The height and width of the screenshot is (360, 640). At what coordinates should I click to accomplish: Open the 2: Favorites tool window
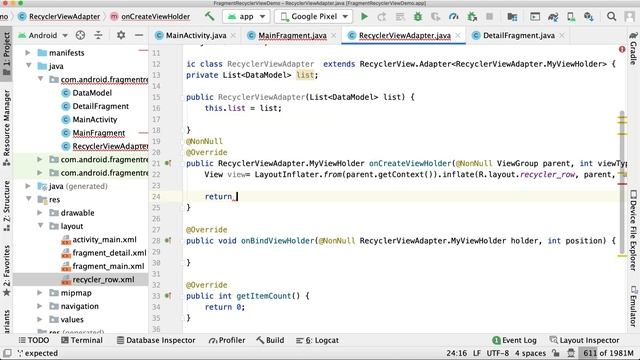point(7,270)
